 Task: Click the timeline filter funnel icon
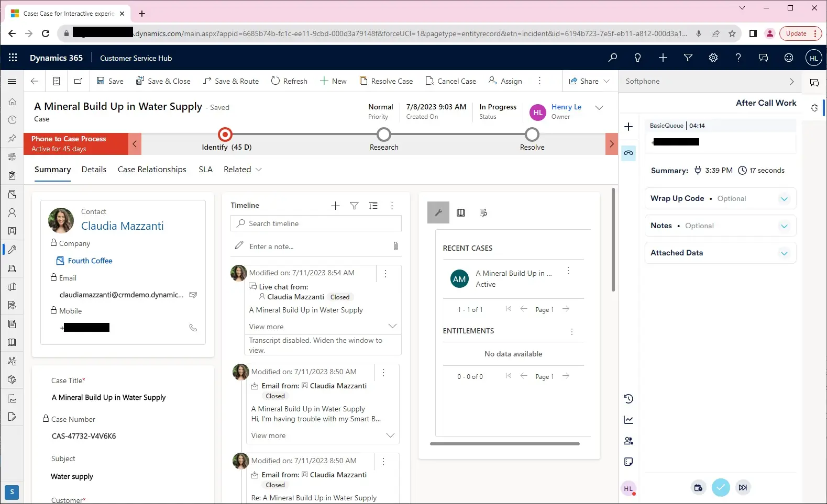[354, 206]
